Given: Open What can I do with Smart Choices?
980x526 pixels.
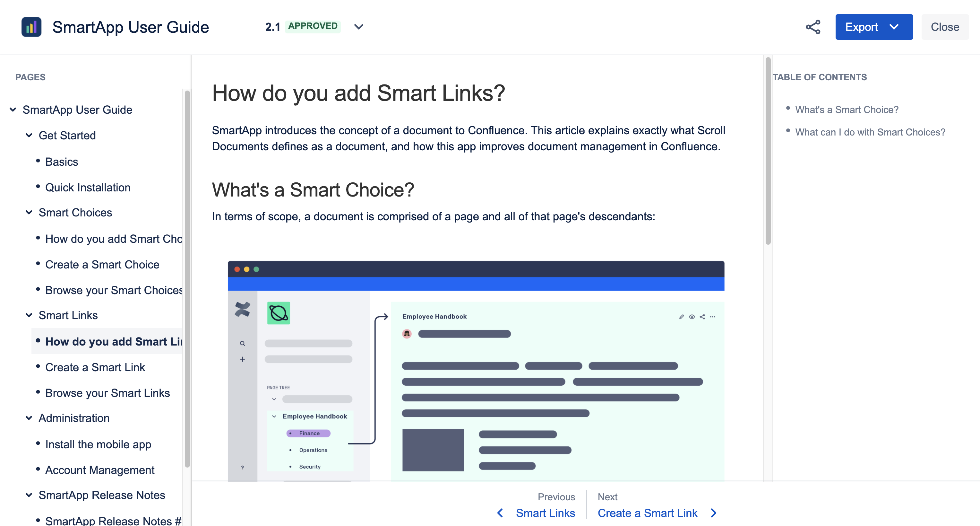Looking at the screenshot, I should click(x=870, y=132).
